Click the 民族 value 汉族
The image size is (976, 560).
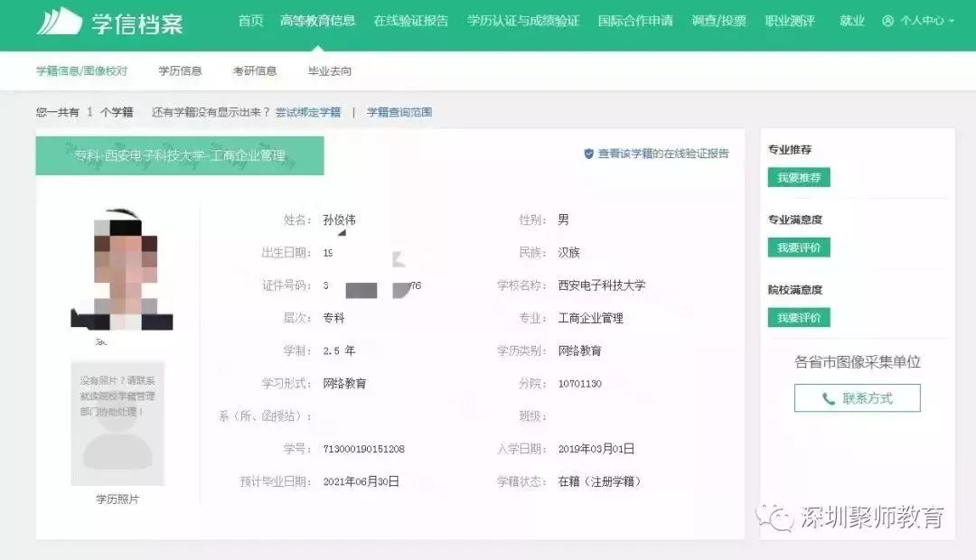(x=569, y=252)
